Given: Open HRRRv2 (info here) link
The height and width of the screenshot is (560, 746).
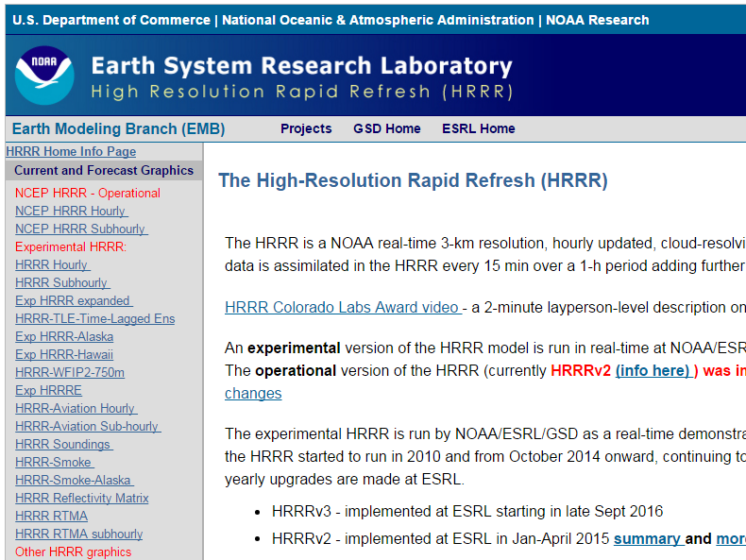Looking at the screenshot, I should 654,370.
